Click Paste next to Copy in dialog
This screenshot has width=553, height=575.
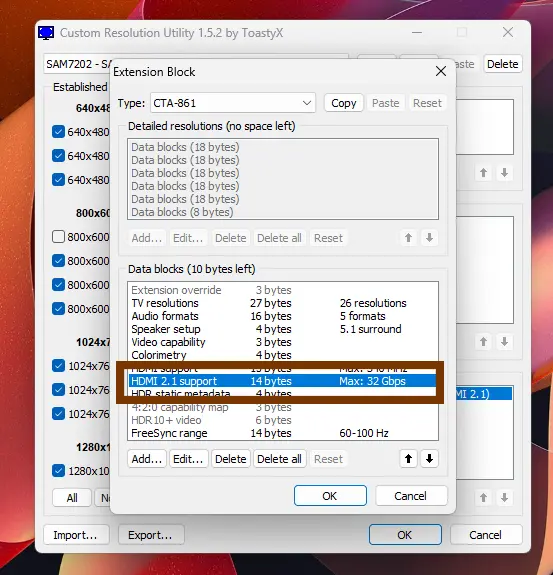tap(385, 103)
